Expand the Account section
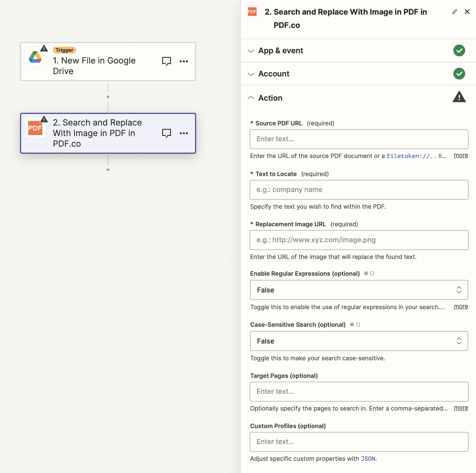Viewport: 476px width, 473px height. tap(251, 74)
